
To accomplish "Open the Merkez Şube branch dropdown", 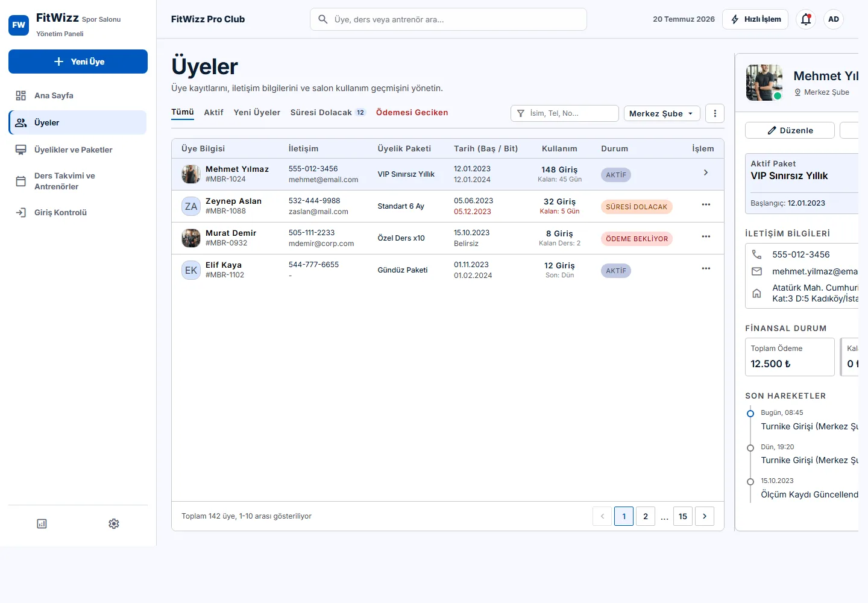I will pyautogui.click(x=662, y=113).
